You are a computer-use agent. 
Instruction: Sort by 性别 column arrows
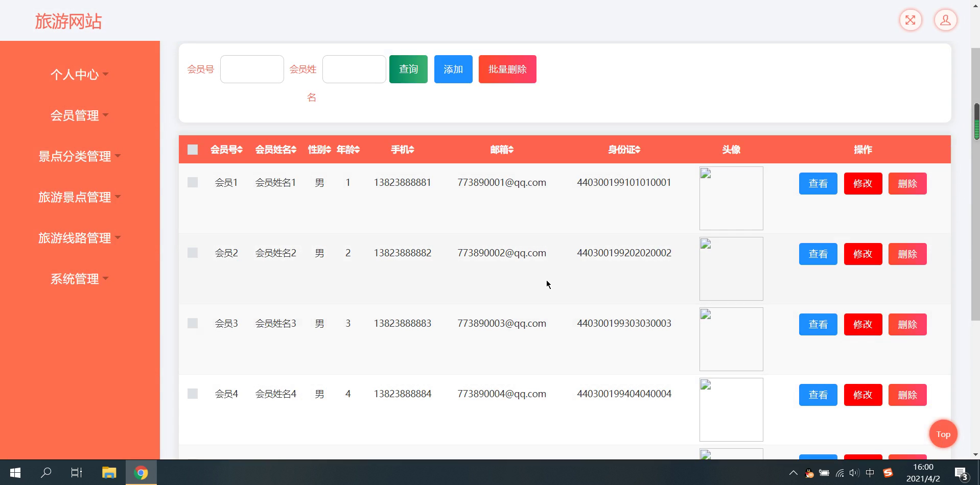click(x=328, y=150)
